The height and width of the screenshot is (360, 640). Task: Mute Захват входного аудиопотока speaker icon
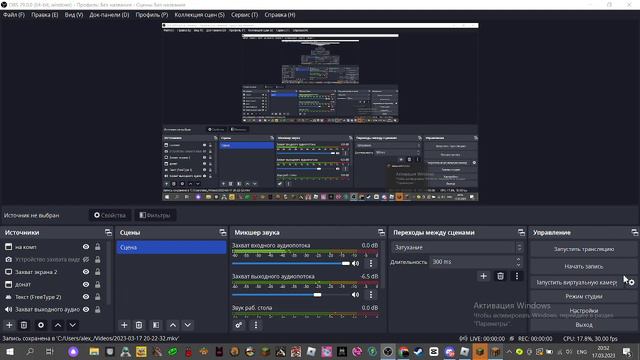pos(356,264)
